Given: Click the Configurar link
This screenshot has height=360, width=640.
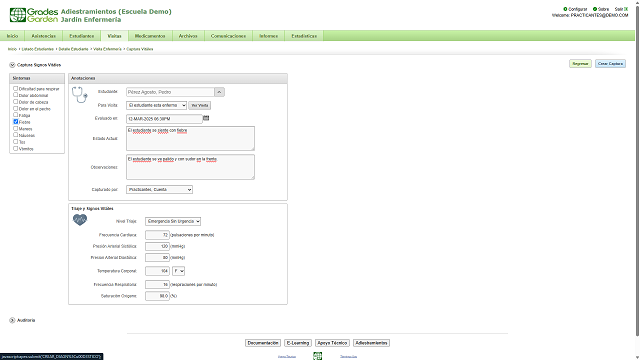Looking at the screenshot, I should [578, 9].
